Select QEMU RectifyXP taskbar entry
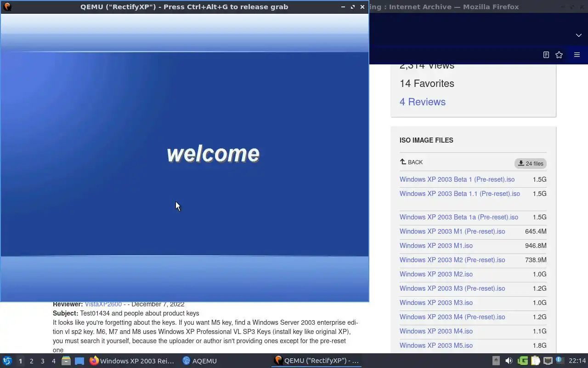This screenshot has height=368, width=588. 316,361
